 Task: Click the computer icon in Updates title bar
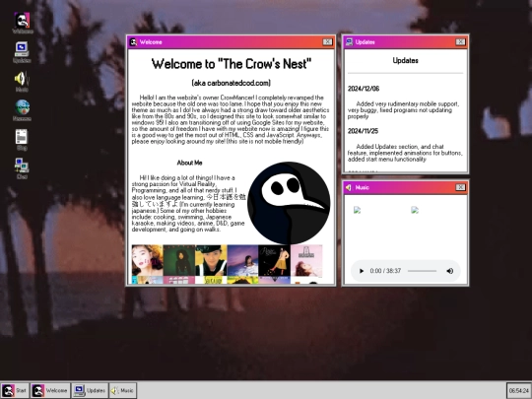pyautogui.click(x=349, y=42)
